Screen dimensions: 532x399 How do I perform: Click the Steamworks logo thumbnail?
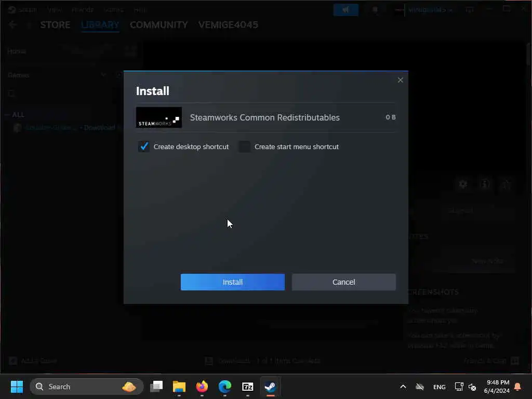coord(159,117)
